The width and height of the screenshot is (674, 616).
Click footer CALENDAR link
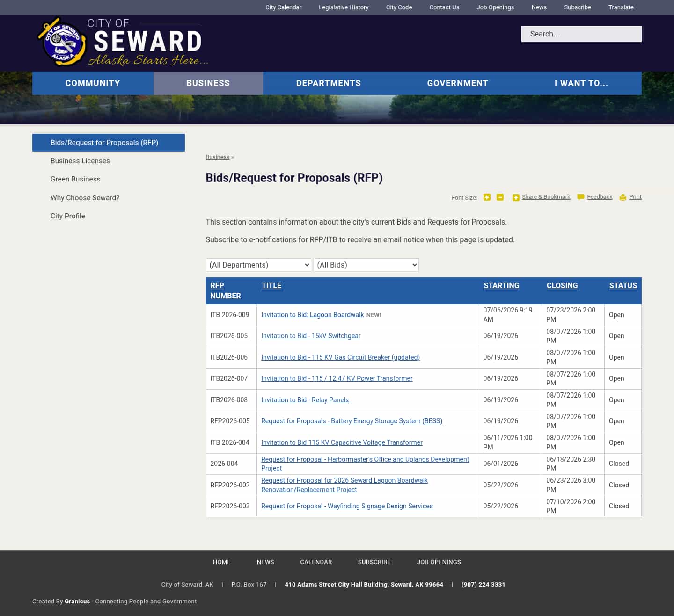(x=316, y=562)
